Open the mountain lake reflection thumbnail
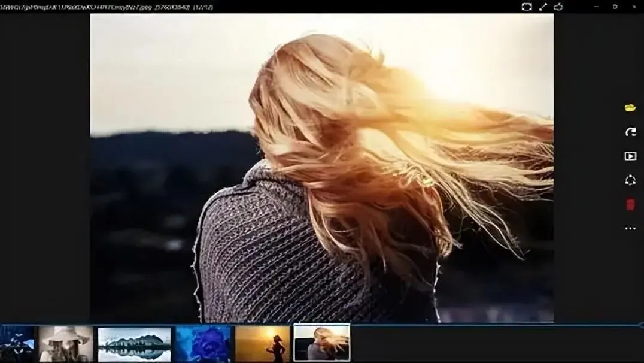 pyautogui.click(x=134, y=344)
